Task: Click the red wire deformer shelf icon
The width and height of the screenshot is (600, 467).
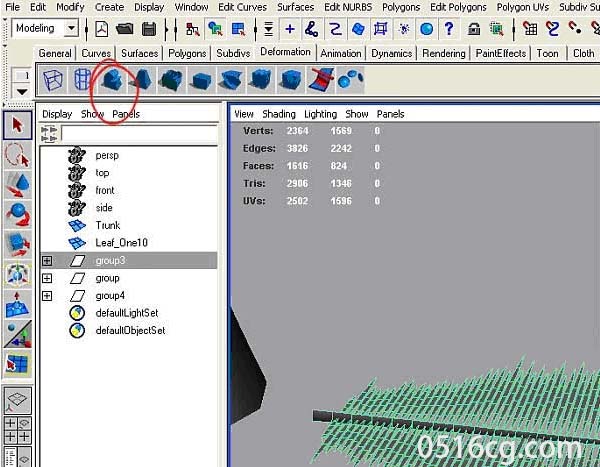Action: [x=321, y=80]
